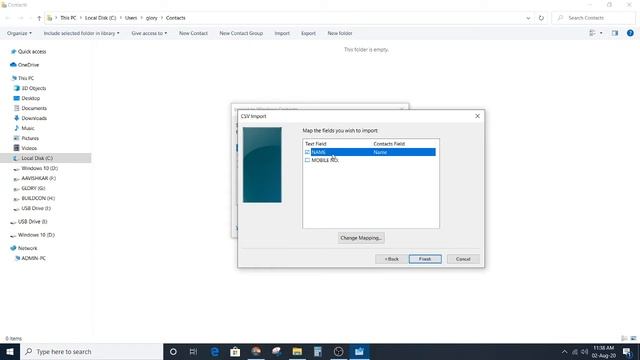
Task: Show hidden system tray icons
Action: click(564, 352)
